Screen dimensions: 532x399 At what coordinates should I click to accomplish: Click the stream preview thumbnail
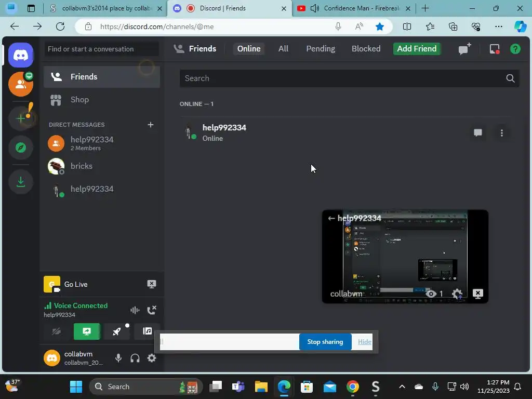click(x=405, y=257)
